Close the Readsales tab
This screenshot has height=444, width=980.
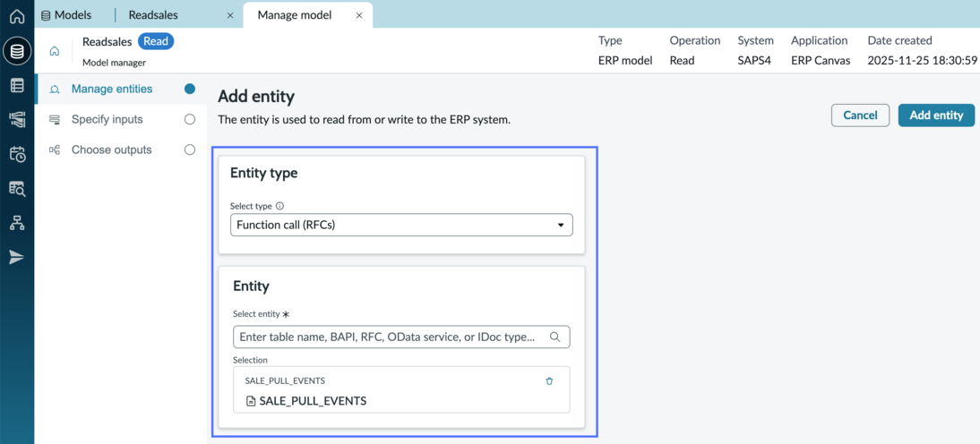pyautogui.click(x=230, y=15)
